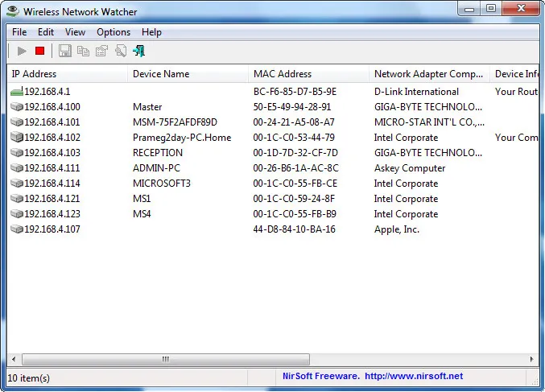Click MAC address 50-E5-49-94-28-91
Viewport: 545px width, 392px height.
(x=292, y=107)
